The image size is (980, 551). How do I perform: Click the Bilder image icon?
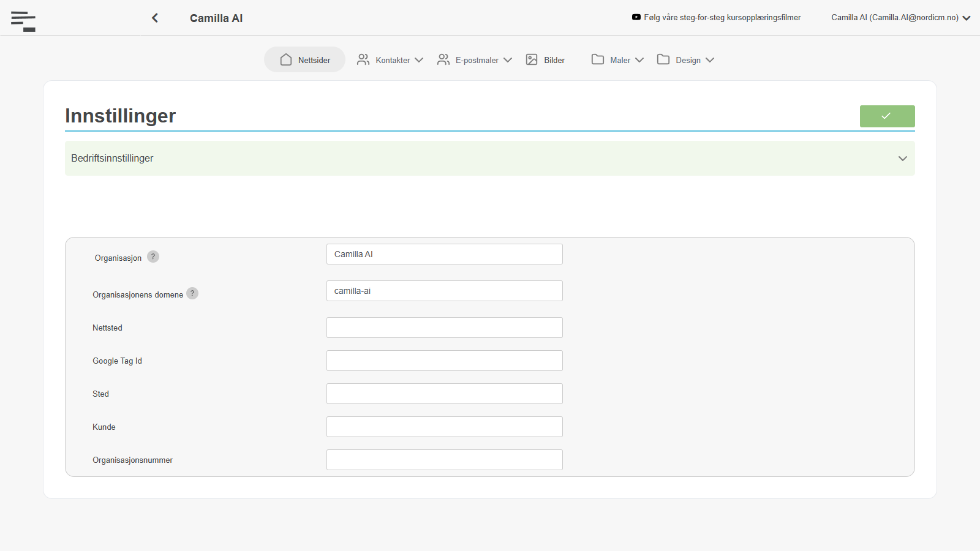click(x=532, y=59)
